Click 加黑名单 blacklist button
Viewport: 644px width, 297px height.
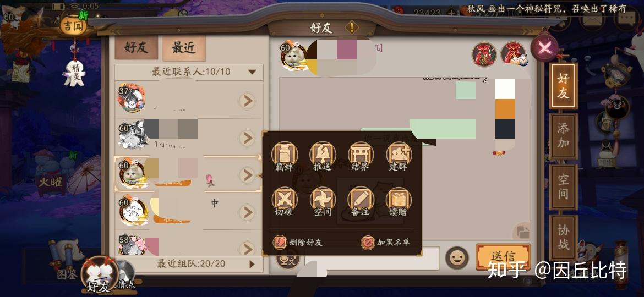pos(385,242)
